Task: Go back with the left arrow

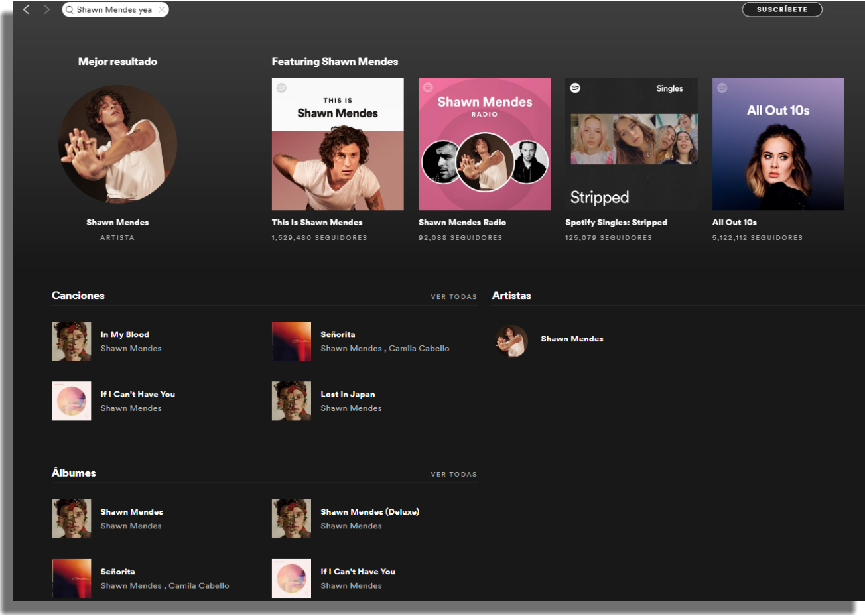Action: pyautogui.click(x=27, y=9)
